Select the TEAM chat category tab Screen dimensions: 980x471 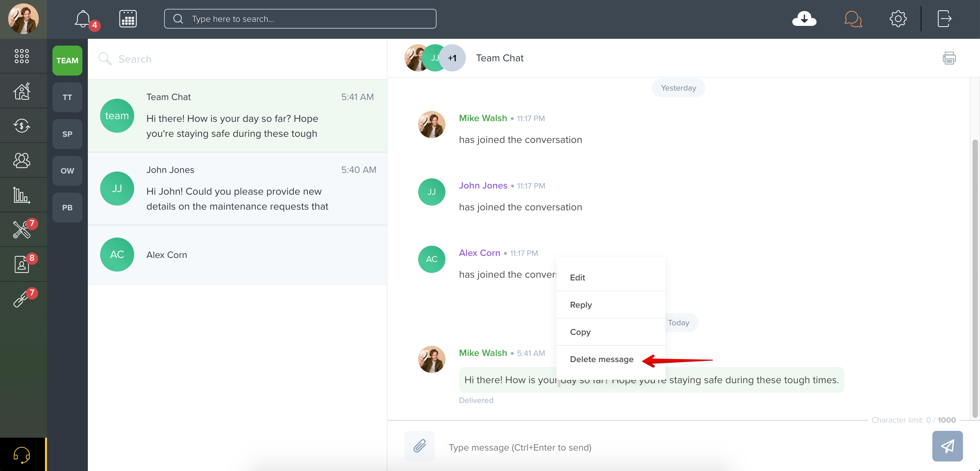click(67, 61)
